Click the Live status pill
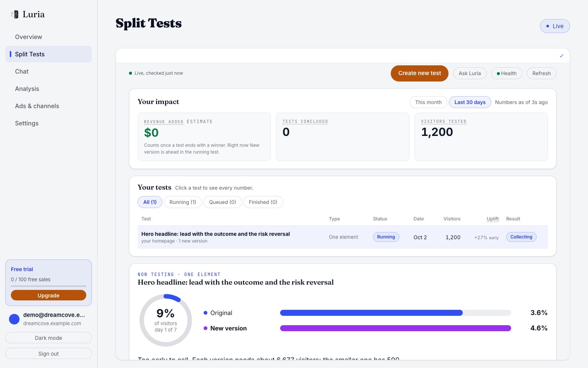Screen dimensions: 588x368 (555, 26)
